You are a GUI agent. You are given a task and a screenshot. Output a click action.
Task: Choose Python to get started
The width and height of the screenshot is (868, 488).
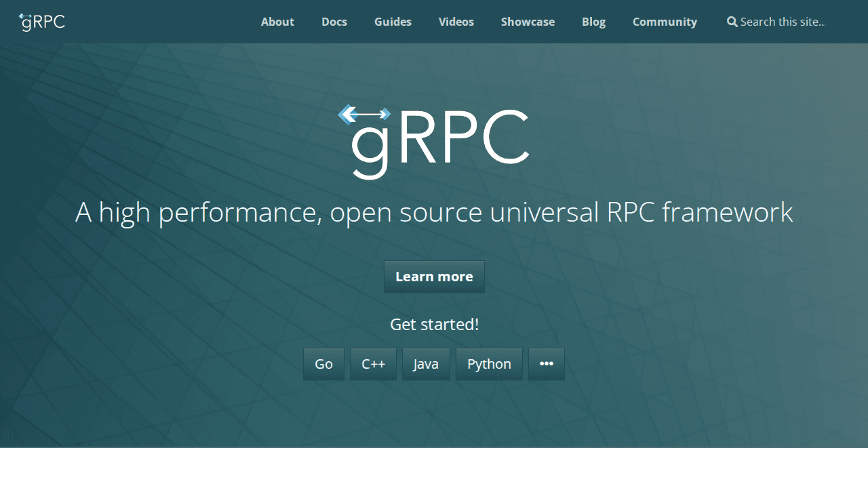coord(489,364)
